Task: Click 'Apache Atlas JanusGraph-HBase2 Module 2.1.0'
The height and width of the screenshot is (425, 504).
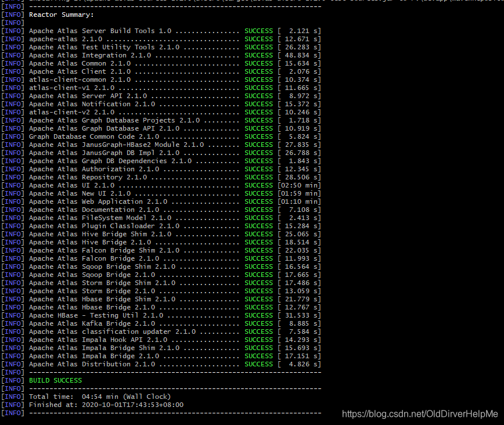Action: point(116,145)
